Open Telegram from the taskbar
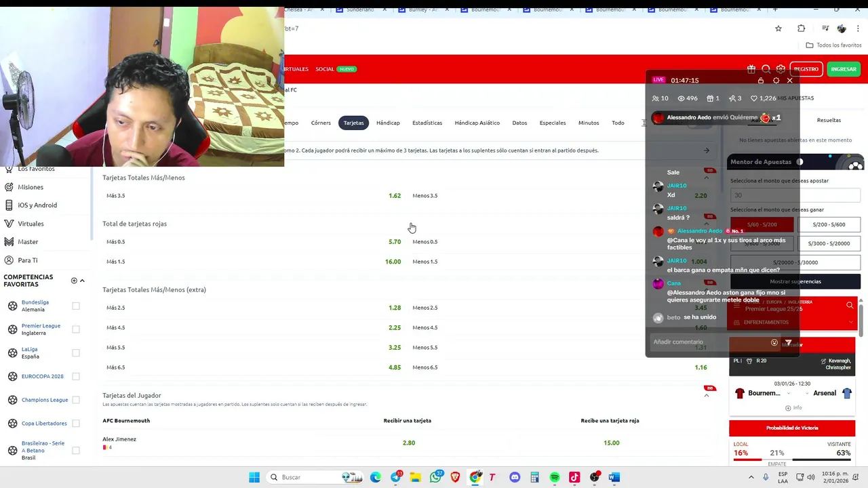The height and width of the screenshot is (488, 868). 396,477
